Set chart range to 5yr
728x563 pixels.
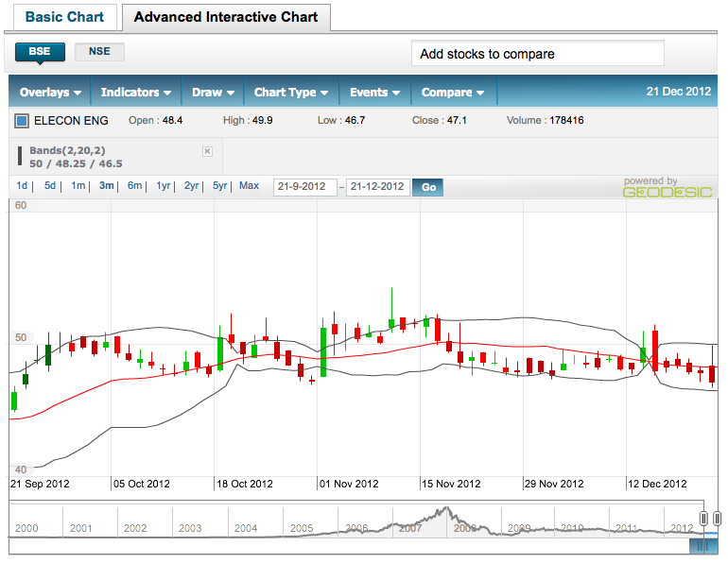[x=219, y=185]
